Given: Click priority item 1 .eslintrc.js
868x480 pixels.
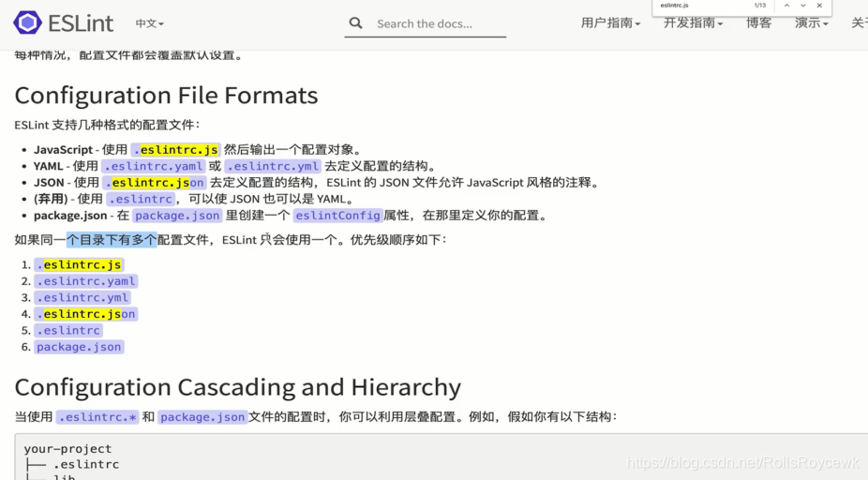Looking at the screenshot, I should [79, 264].
